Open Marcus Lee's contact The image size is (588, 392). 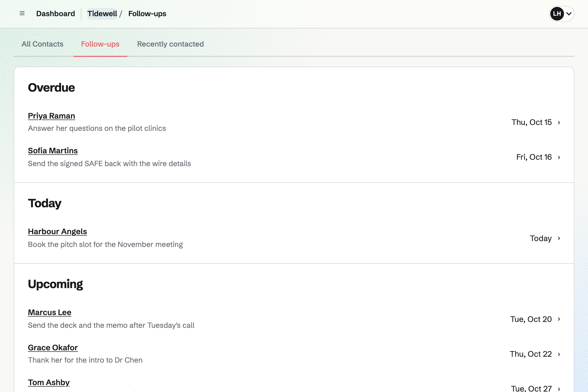pyautogui.click(x=50, y=313)
